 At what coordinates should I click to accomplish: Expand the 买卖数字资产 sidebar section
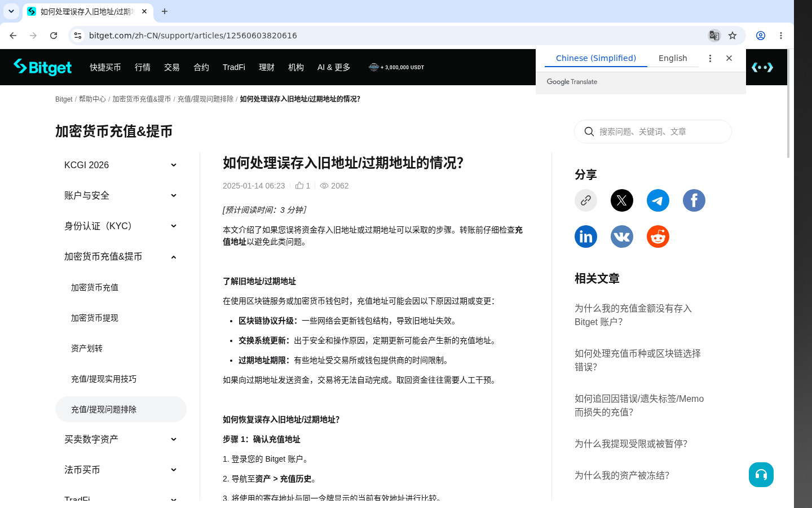click(121, 439)
